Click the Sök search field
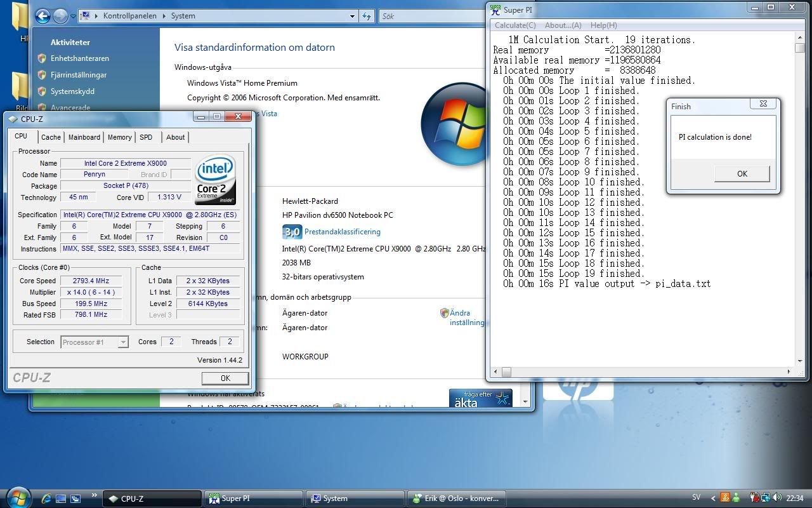 [431, 16]
